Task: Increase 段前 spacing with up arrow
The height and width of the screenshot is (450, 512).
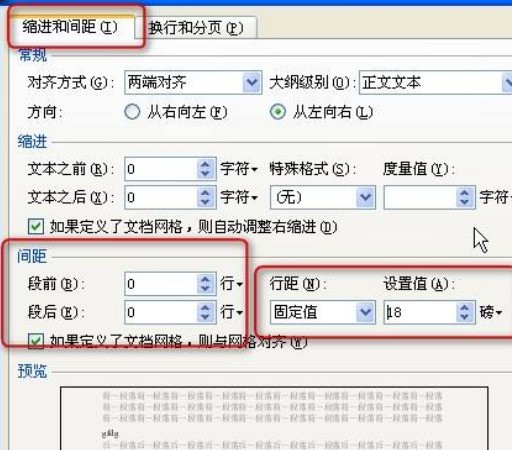Action: [x=205, y=279]
